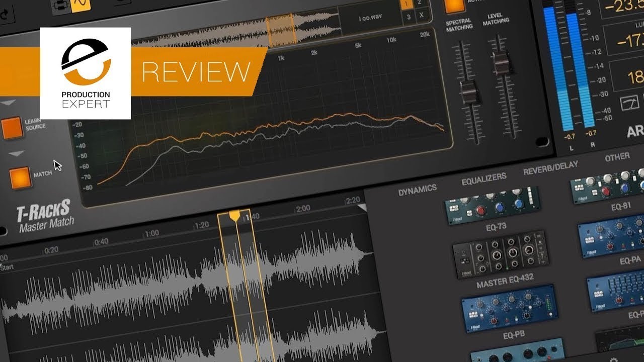
Task: Click the 2:00 mark on the timeline ruler
Action: [x=303, y=208]
